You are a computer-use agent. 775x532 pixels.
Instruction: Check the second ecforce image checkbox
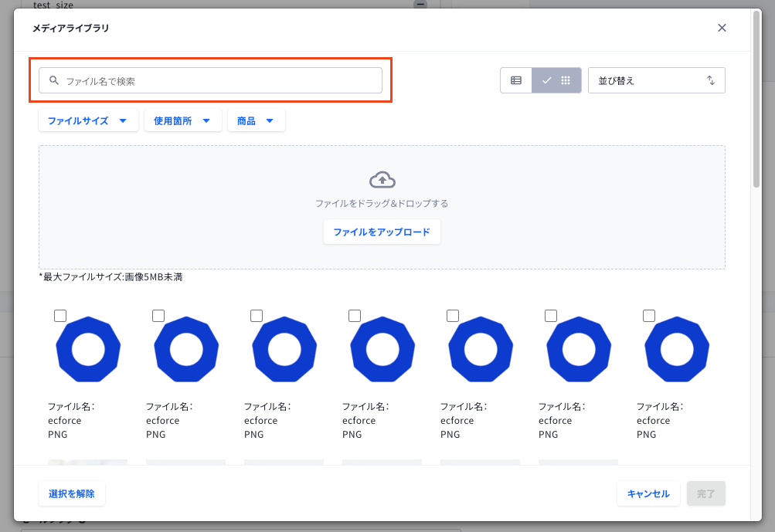(x=158, y=316)
